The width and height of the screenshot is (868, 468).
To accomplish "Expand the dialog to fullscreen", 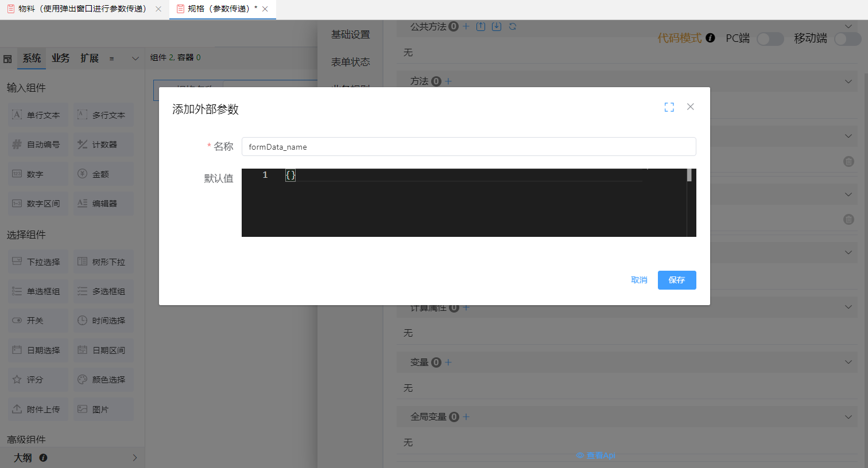I will 669,107.
